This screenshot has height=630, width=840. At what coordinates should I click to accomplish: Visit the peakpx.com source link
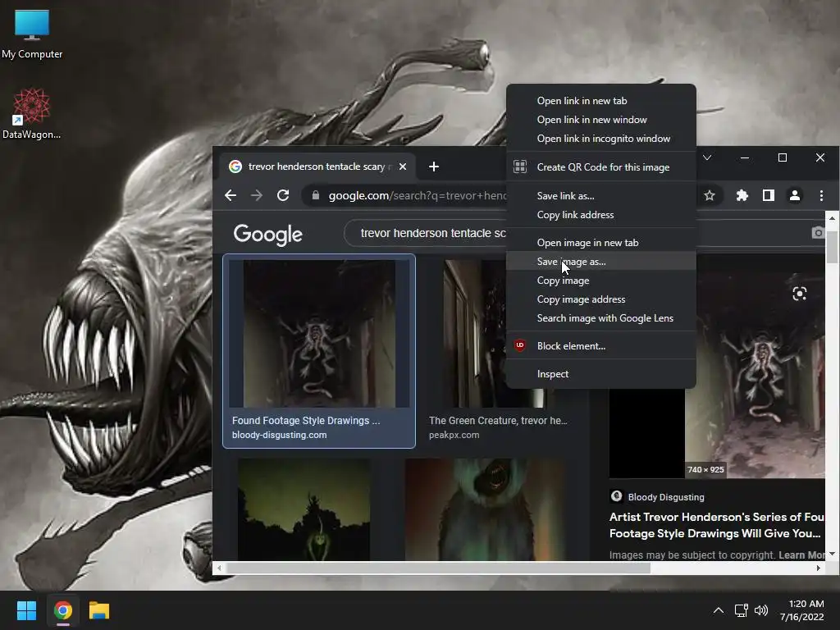point(454,435)
